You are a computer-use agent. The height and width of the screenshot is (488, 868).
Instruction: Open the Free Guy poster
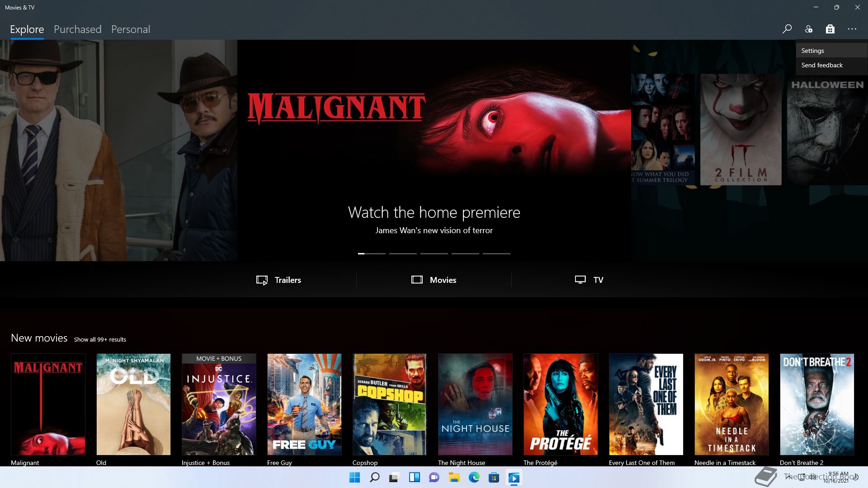point(304,404)
